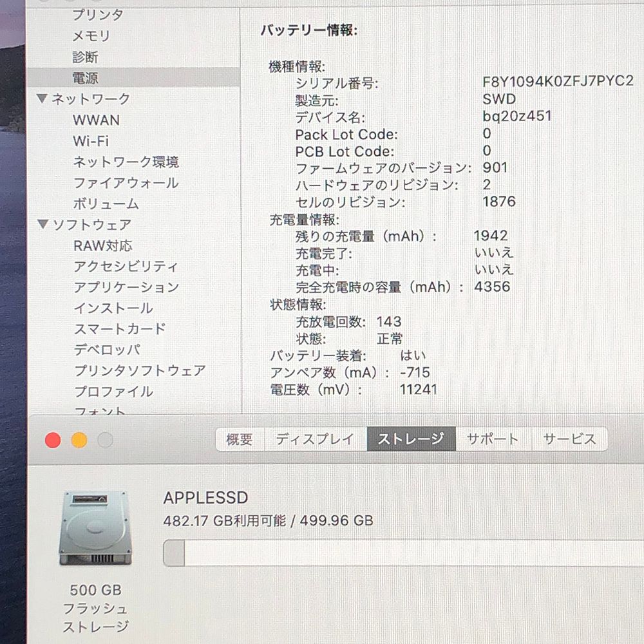Go to the サポート tab
The image size is (644, 644).
click(493, 439)
